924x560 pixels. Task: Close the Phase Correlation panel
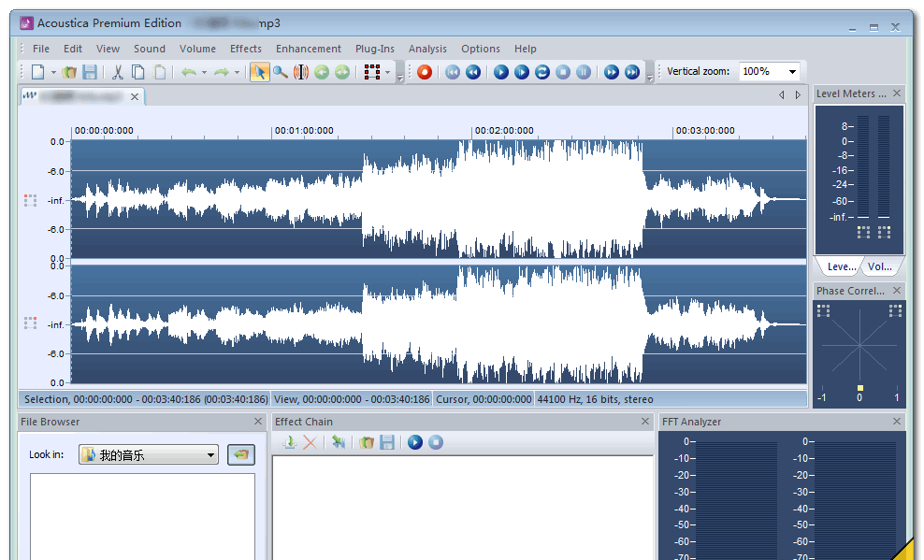click(896, 291)
